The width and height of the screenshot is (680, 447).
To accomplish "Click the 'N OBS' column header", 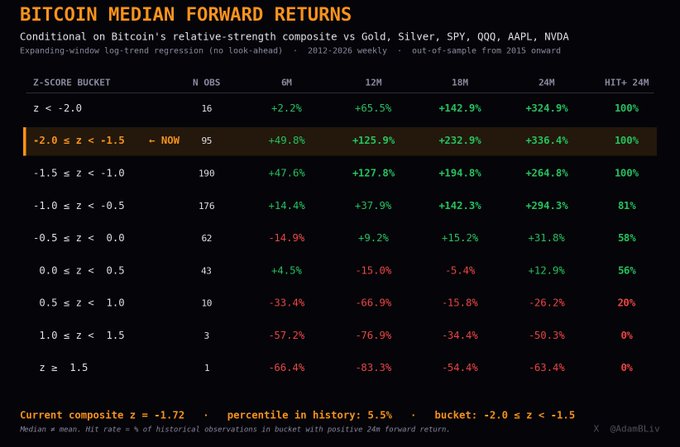I will pyautogui.click(x=206, y=82).
